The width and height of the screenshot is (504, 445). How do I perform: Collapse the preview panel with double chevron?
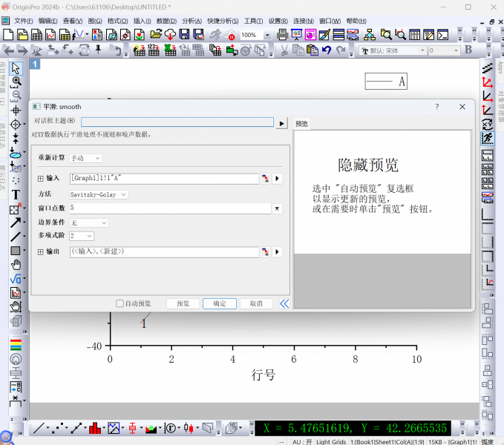[x=284, y=303]
